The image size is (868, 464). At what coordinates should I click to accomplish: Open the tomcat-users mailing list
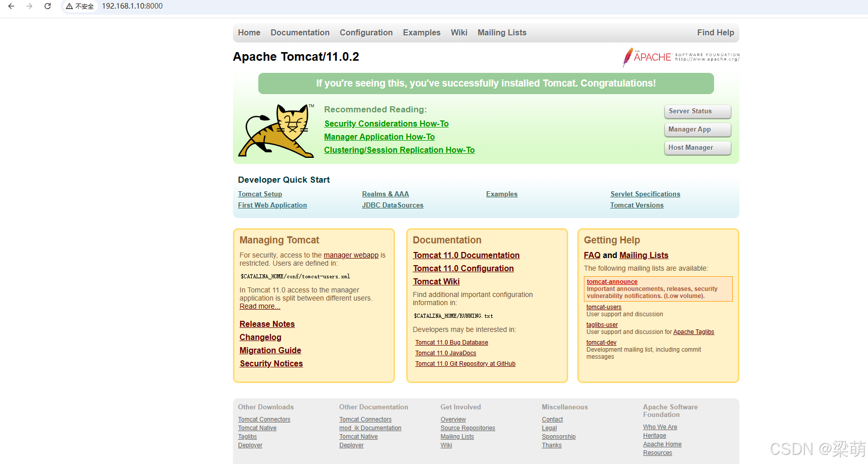pos(604,307)
